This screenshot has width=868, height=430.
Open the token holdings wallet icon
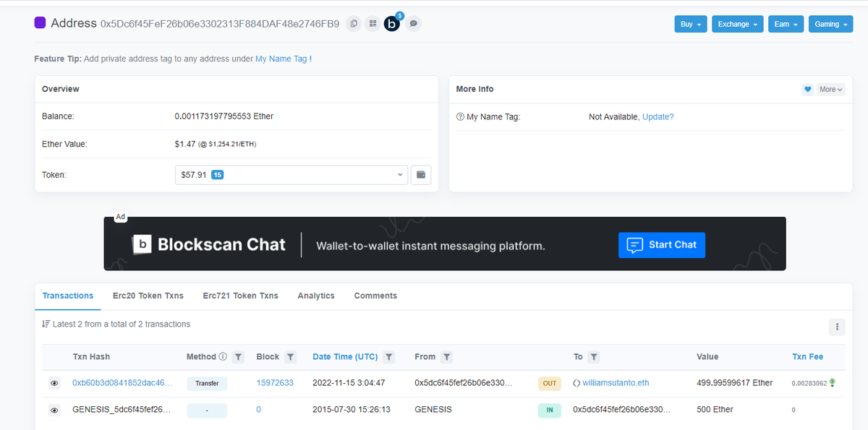[421, 175]
